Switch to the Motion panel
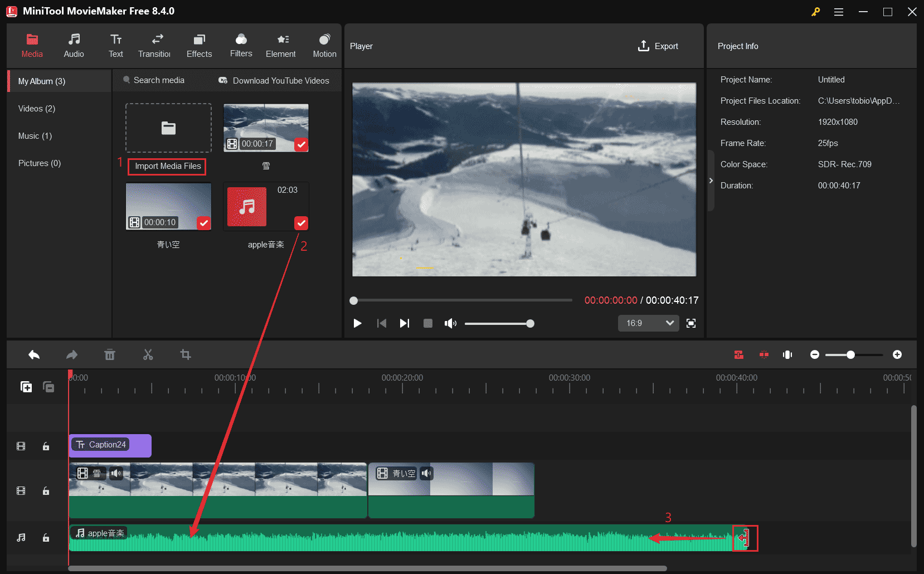 (324, 45)
